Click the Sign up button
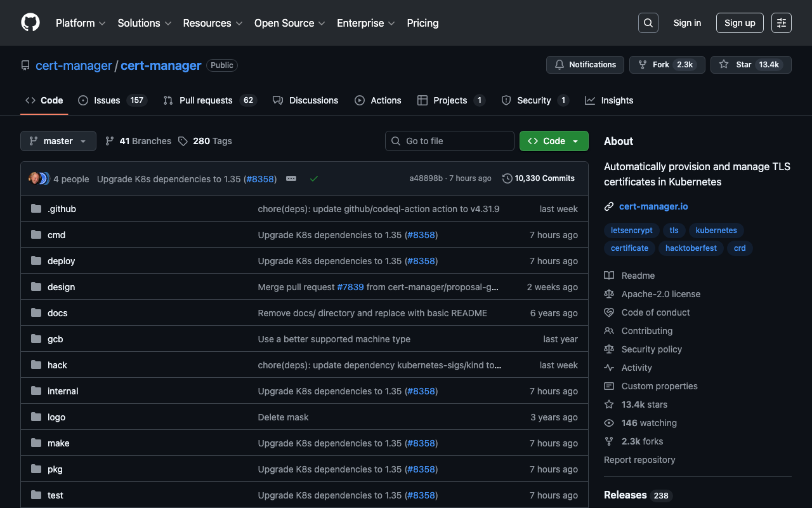This screenshot has height=508, width=812. [x=740, y=23]
